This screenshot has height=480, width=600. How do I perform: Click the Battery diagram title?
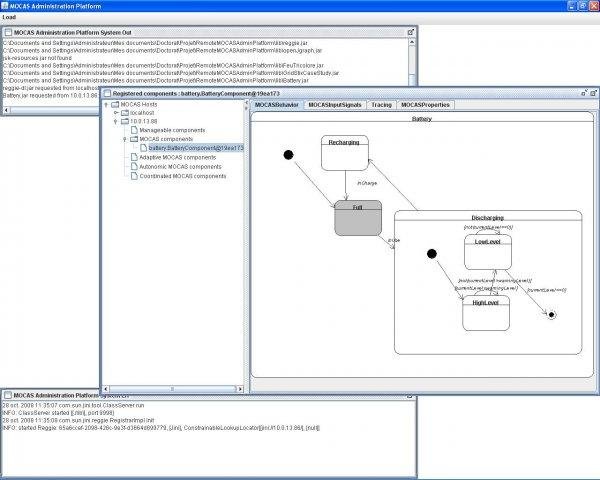tap(422, 119)
